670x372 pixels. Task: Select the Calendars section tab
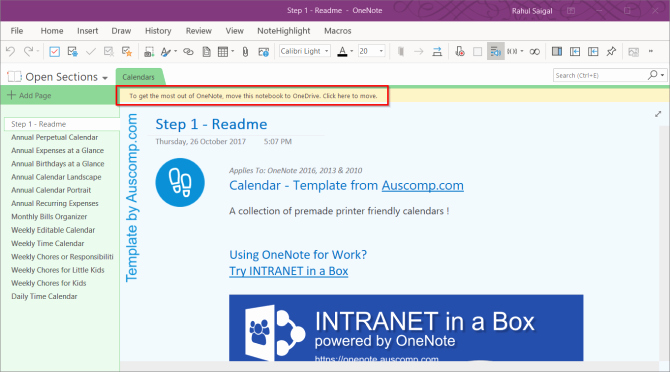point(138,77)
